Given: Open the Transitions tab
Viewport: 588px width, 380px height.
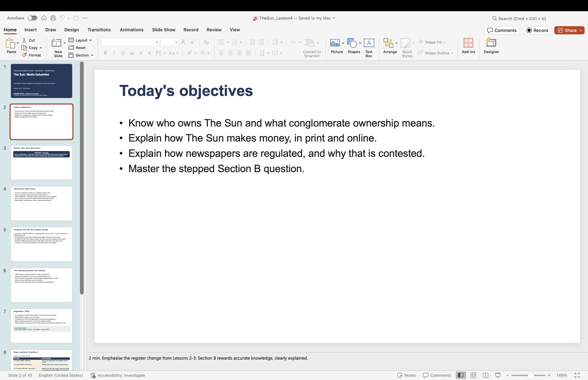Looking at the screenshot, I should 99,30.
